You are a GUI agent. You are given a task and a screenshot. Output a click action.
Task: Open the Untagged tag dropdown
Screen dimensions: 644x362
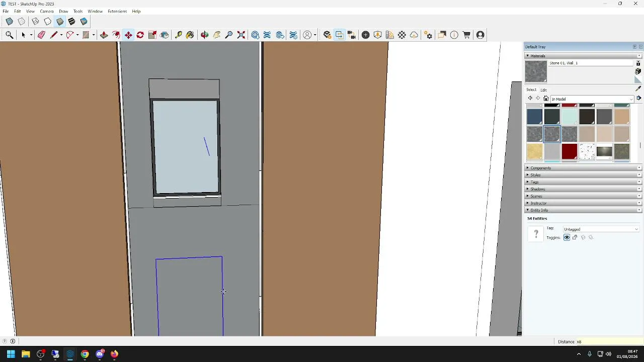pos(601,229)
